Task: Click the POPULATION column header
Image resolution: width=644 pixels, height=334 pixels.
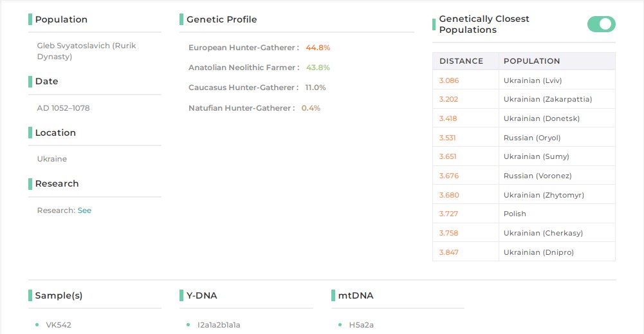Action: (x=531, y=61)
